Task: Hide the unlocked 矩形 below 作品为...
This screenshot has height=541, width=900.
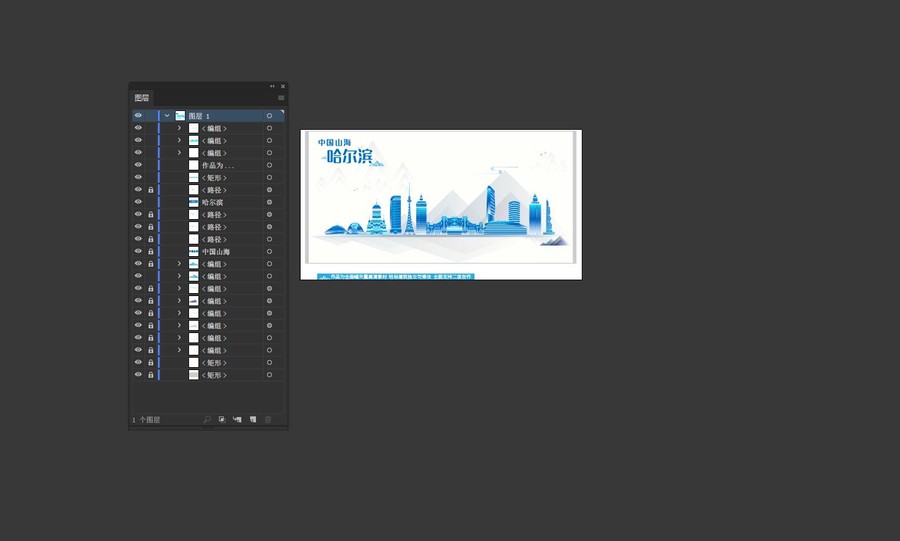Action: [138, 177]
